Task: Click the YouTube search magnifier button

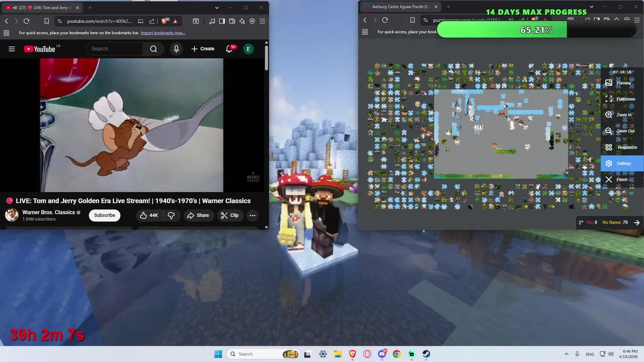Action: click(153, 49)
